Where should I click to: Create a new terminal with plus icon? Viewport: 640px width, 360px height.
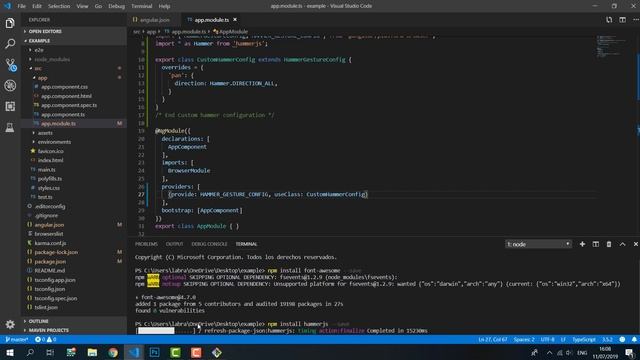(582, 244)
